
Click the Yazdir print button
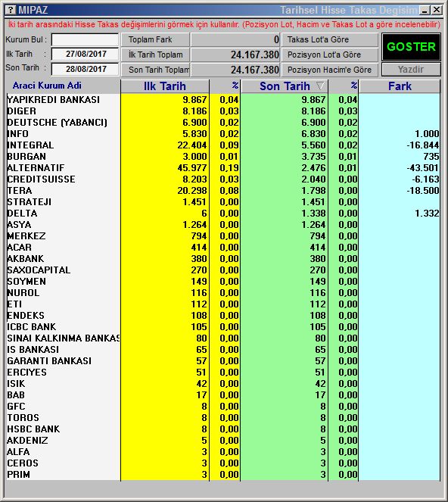click(x=411, y=70)
